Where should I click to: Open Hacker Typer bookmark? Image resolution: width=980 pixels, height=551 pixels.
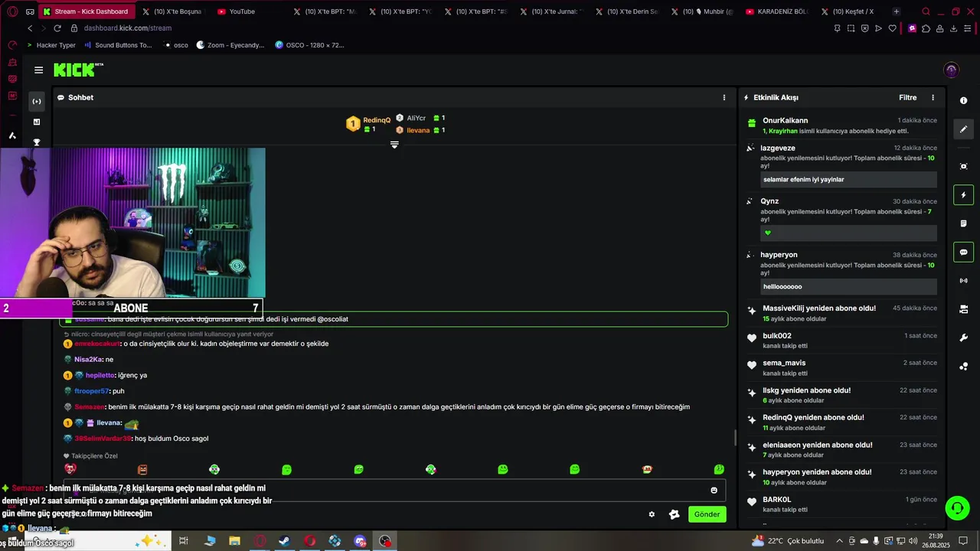[x=51, y=45]
